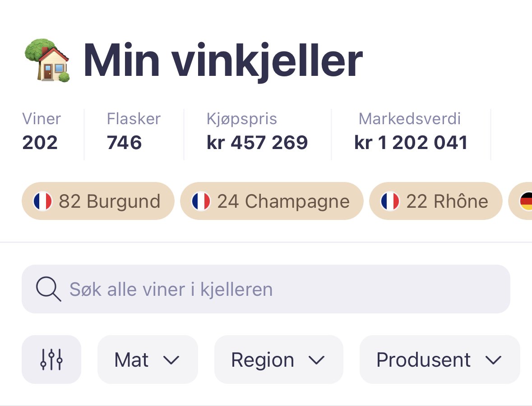Filter by 24 Champagne region chip
The height and width of the screenshot is (406, 532).
click(x=272, y=201)
